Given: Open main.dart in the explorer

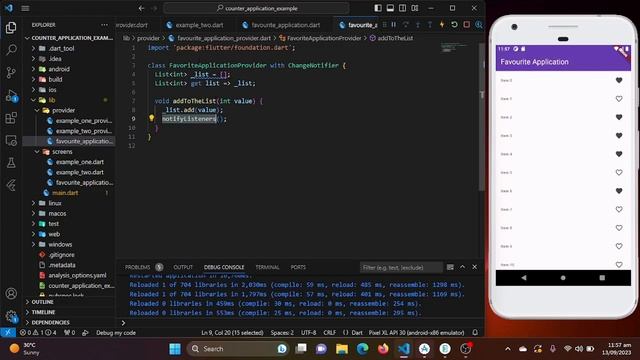Looking at the screenshot, I should pyautogui.click(x=65, y=193).
